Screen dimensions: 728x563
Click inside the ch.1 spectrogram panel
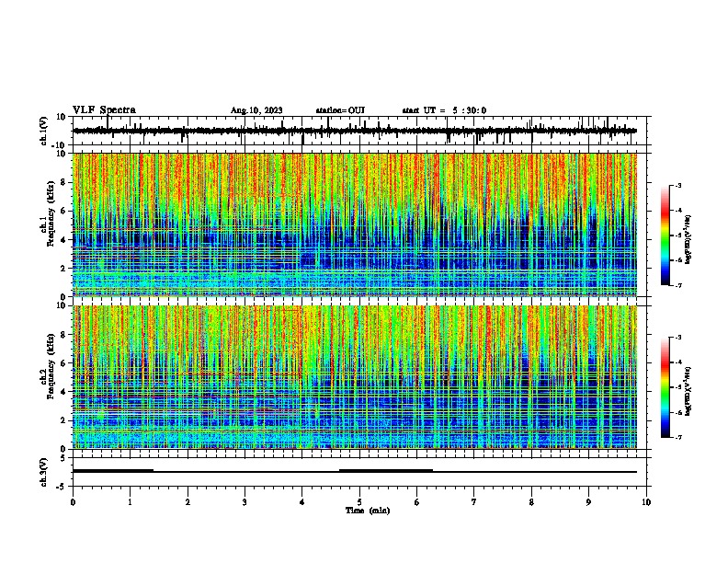point(355,224)
